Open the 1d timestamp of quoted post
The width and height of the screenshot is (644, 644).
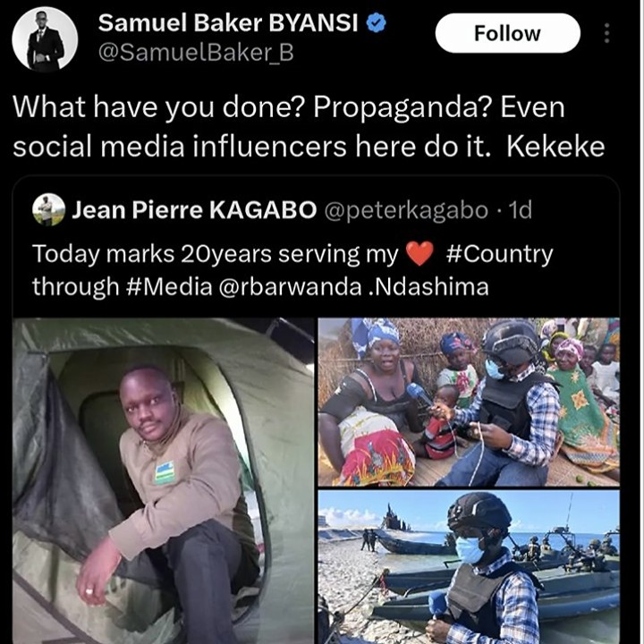tap(520, 210)
